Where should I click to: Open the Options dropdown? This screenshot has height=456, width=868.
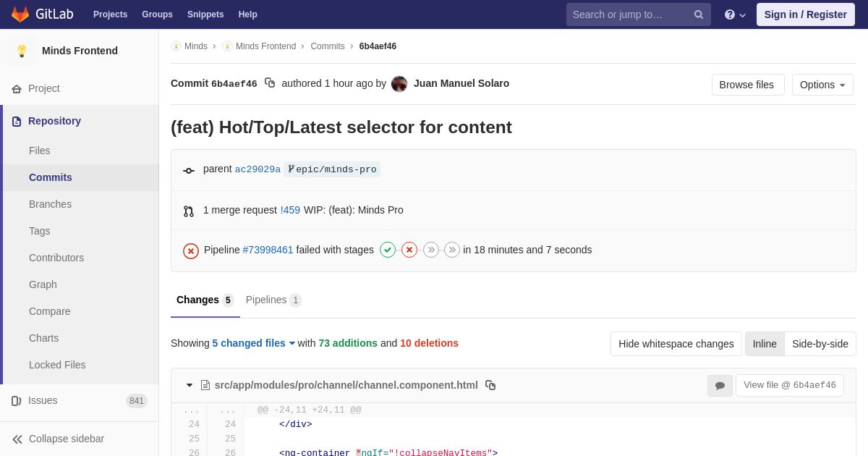[x=822, y=85]
